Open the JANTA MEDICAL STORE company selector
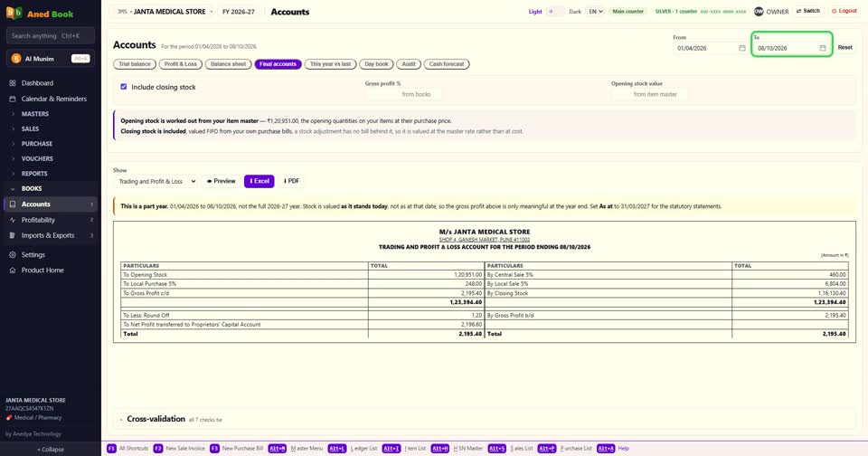The height and width of the screenshot is (456, 868). (x=164, y=12)
